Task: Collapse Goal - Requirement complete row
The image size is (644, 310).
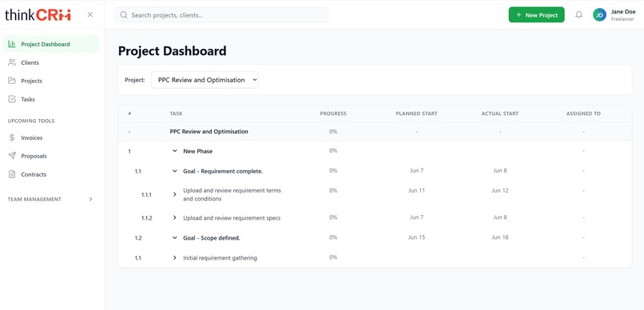Action: 174,171
